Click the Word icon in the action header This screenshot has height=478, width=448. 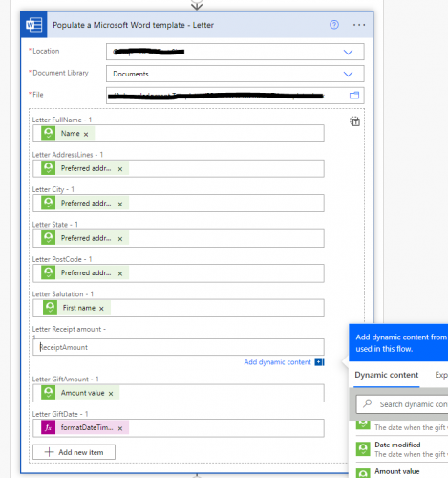tap(34, 25)
